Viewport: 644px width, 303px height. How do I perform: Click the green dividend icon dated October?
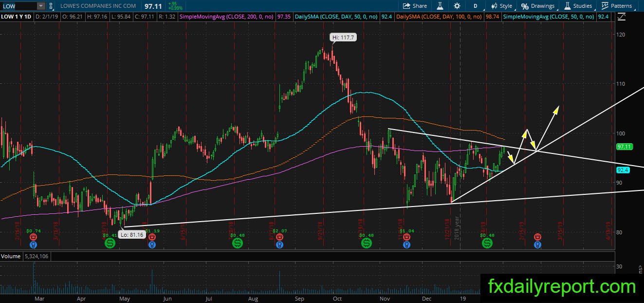coord(366,242)
